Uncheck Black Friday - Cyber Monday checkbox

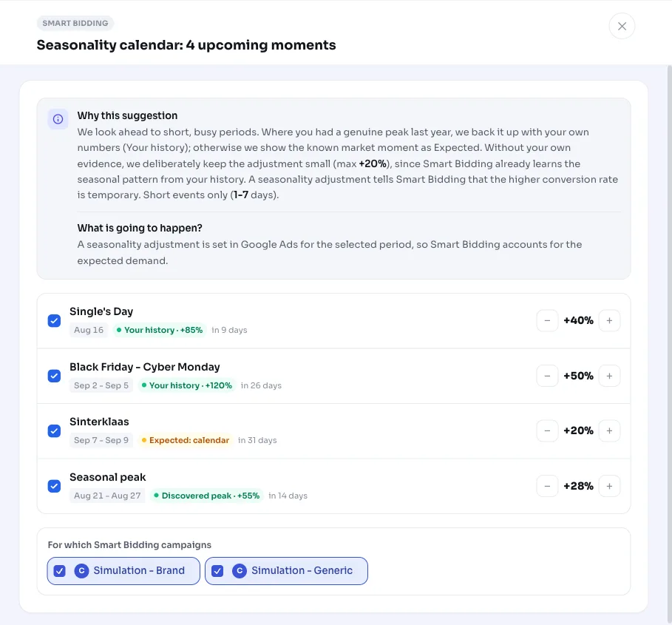point(54,376)
